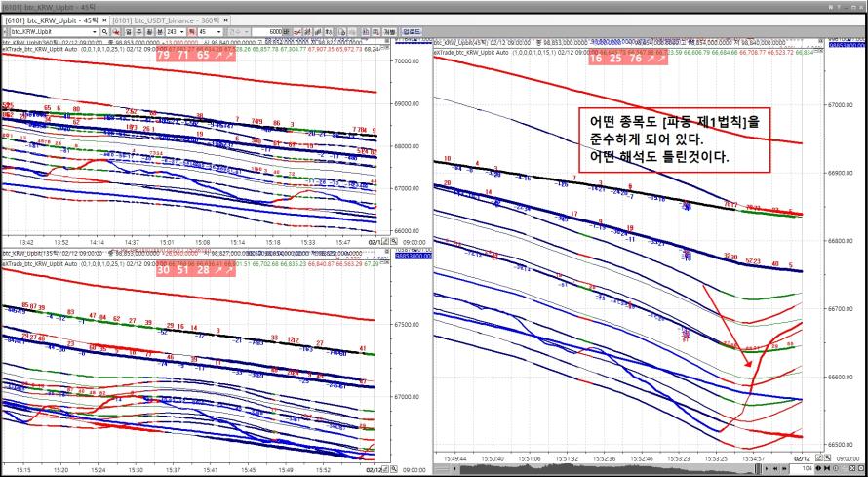
Task: Open symbol search magnifier icon in toolbar
Action: (104, 31)
